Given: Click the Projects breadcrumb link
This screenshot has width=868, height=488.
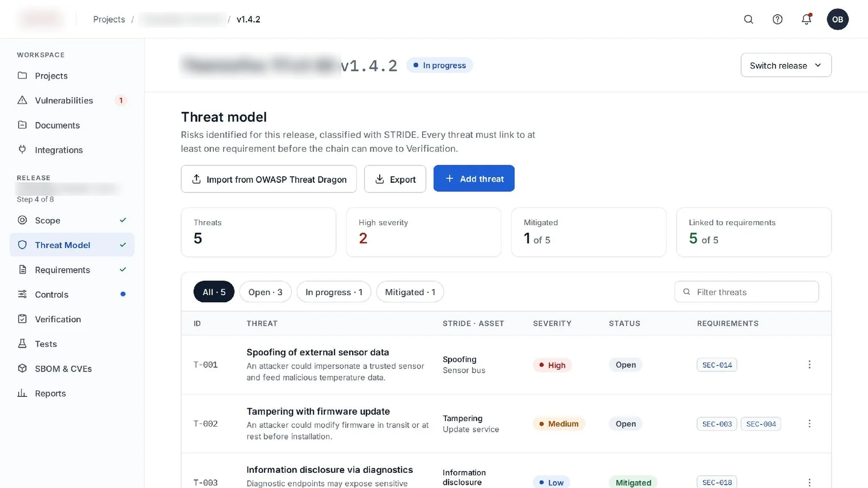Looking at the screenshot, I should 109,20.
